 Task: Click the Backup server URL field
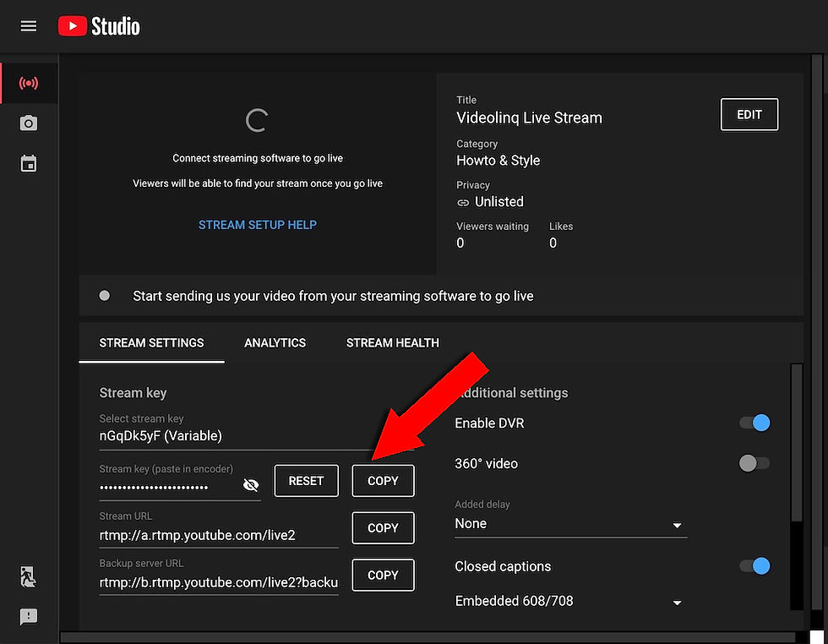(219, 582)
